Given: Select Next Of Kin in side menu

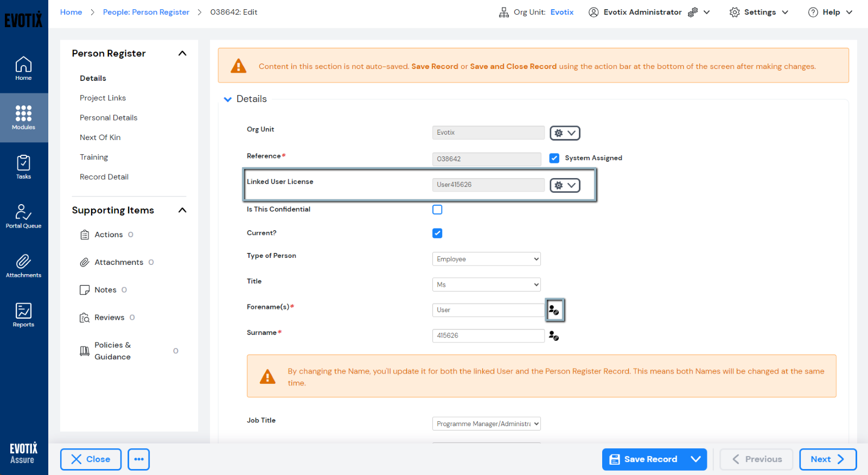Looking at the screenshot, I should pyautogui.click(x=100, y=137).
